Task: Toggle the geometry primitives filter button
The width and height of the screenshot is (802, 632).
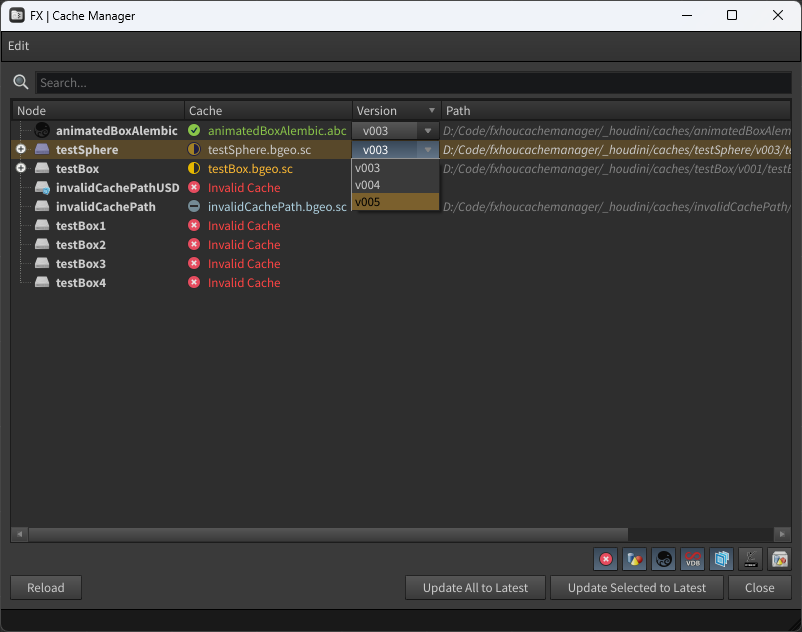Action: point(634,559)
